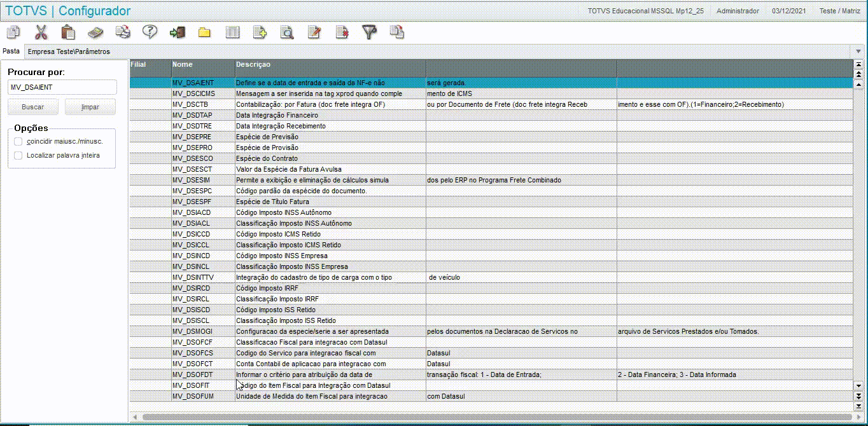The height and width of the screenshot is (426, 868).
Task: Click the 'Procurar por' search input field
Action: pos(62,87)
